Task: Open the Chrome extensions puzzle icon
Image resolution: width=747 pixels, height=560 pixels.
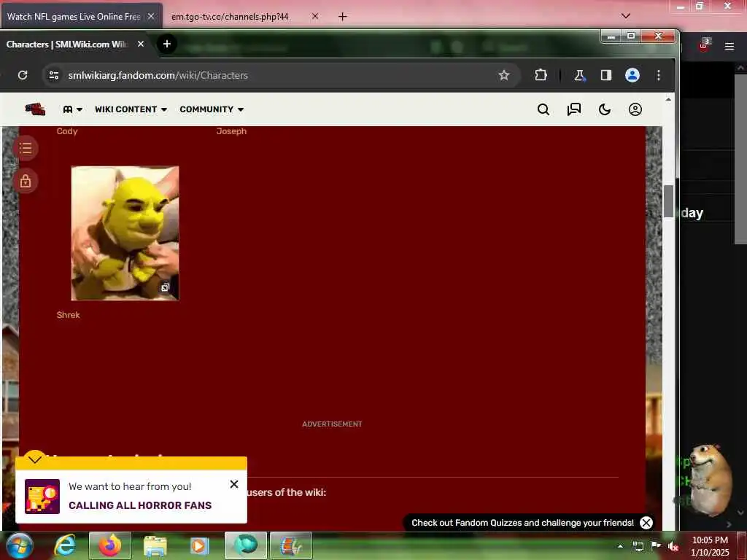Action: tap(541, 75)
